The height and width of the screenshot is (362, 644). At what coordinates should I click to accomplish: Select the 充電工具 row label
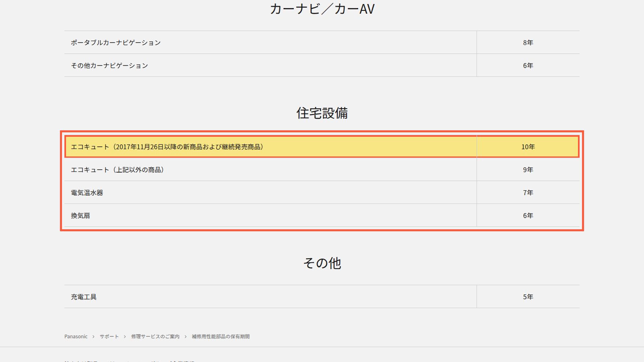pyautogui.click(x=84, y=297)
